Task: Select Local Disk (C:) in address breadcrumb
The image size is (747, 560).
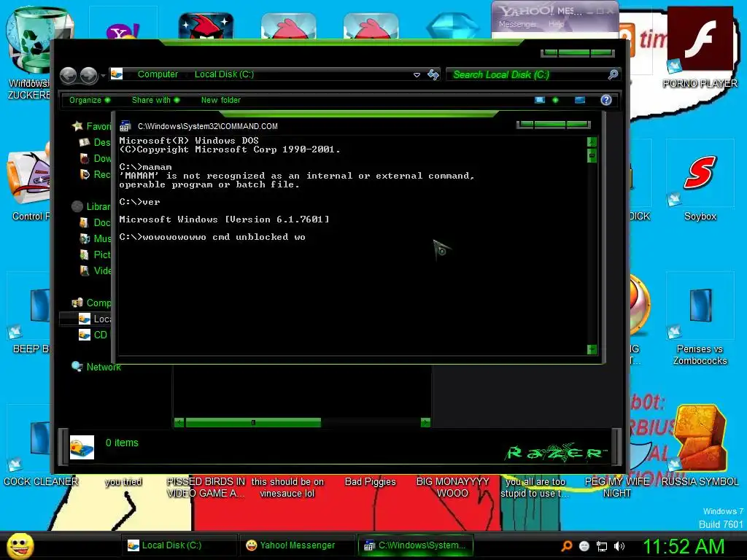Action: [x=224, y=74]
